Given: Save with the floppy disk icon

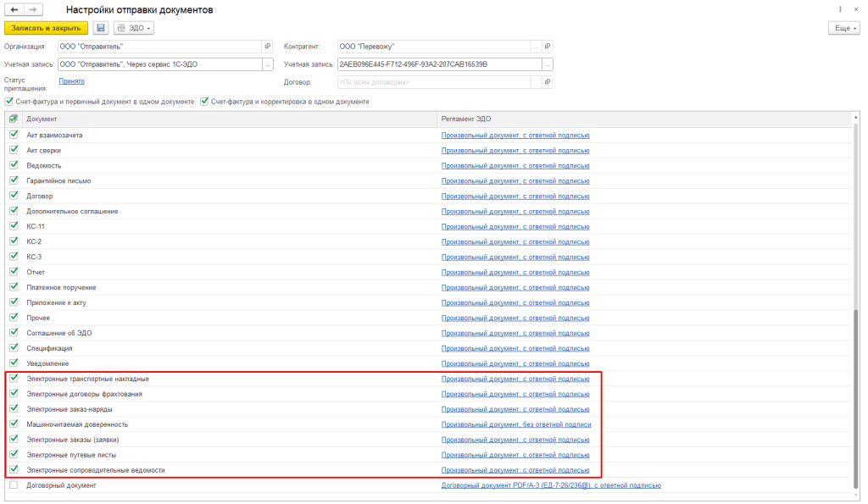Looking at the screenshot, I should pos(100,28).
